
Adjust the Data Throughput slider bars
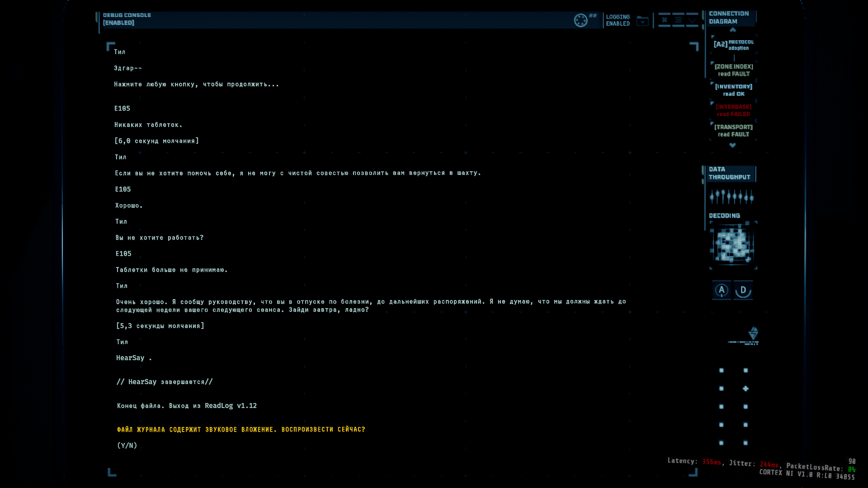coord(731,197)
